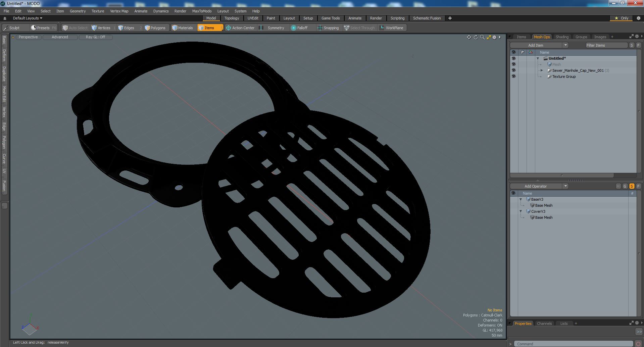
Task: Click the Filter Items input field
Action: pyautogui.click(x=606, y=45)
